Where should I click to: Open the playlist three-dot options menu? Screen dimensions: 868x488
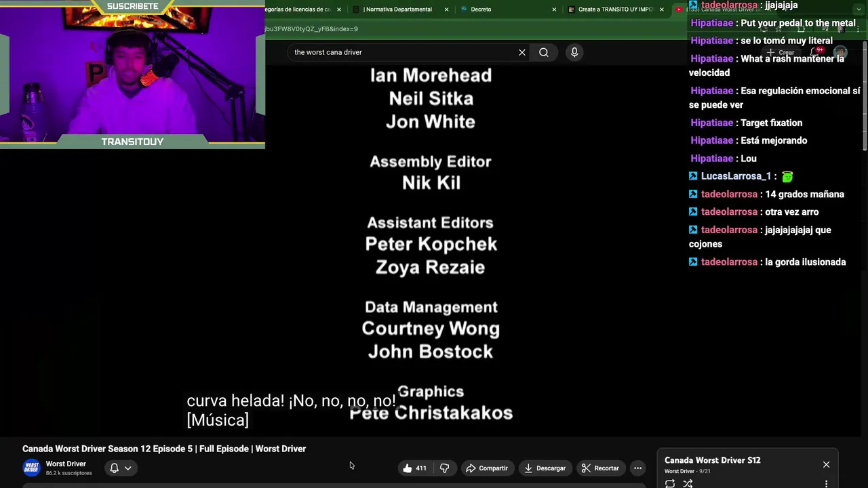click(826, 483)
